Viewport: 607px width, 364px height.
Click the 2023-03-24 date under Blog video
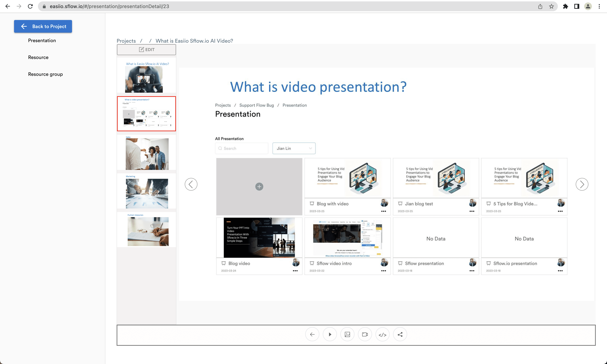[229, 271]
